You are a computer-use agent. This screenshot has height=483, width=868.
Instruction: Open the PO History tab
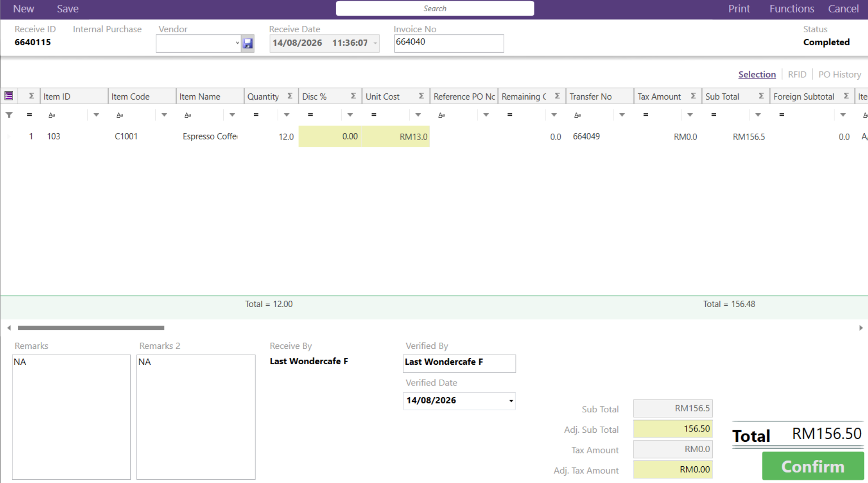(x=839, y=74)
